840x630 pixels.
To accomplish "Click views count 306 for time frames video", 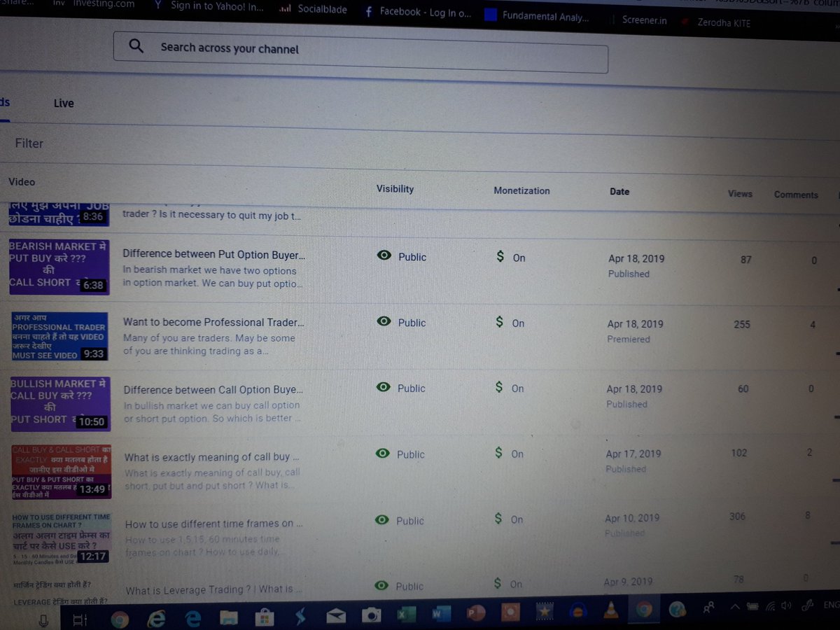I will 737,517.
